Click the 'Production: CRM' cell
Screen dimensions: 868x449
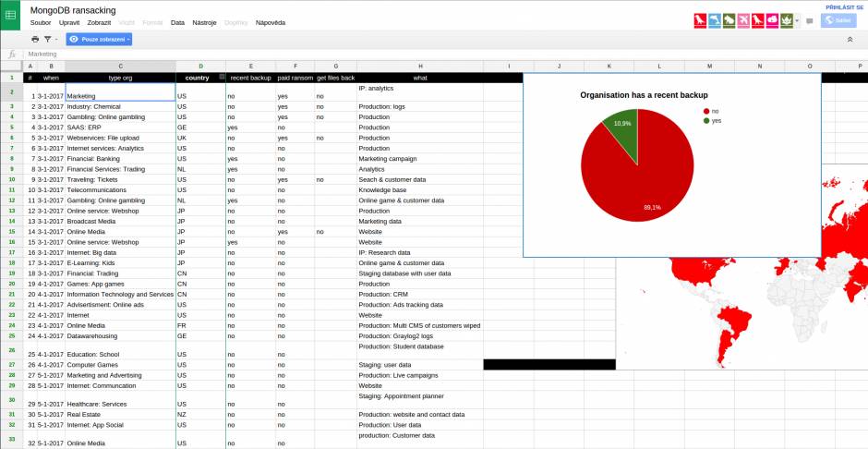[x=420, y=295]
